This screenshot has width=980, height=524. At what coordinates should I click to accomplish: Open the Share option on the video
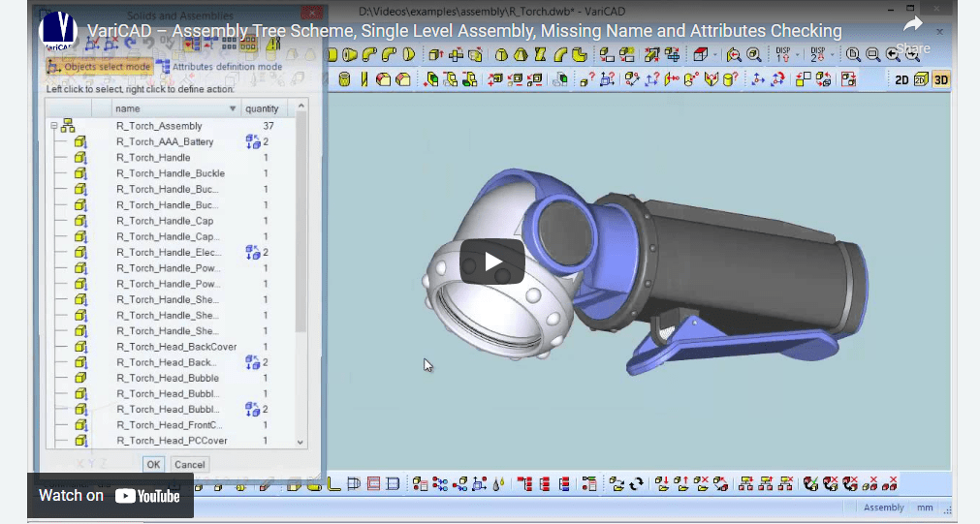pos(913,35)
